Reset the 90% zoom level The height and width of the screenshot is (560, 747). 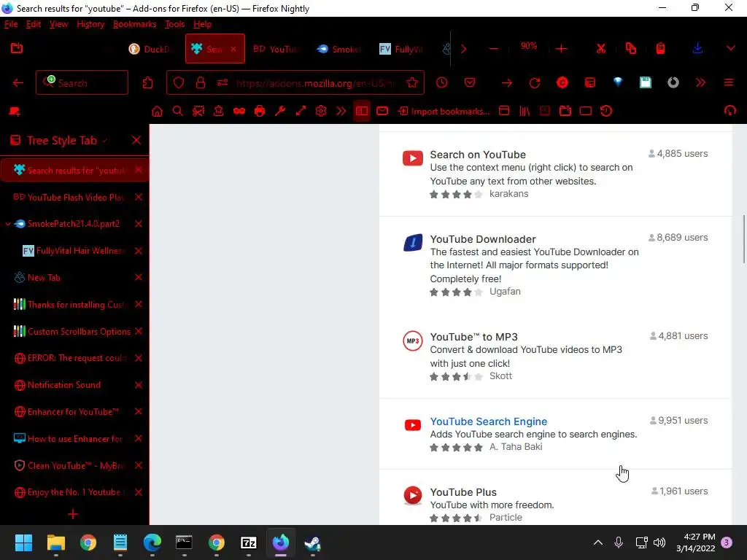528,46
